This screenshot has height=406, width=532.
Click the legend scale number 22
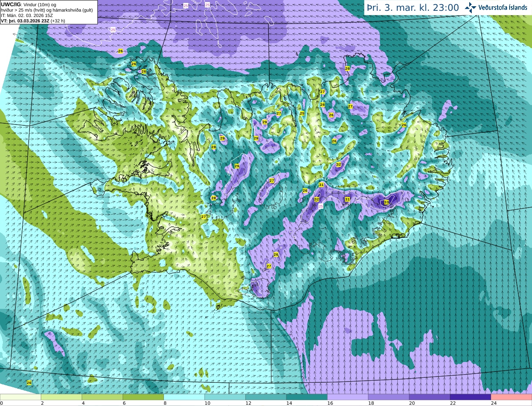point(453,403)
